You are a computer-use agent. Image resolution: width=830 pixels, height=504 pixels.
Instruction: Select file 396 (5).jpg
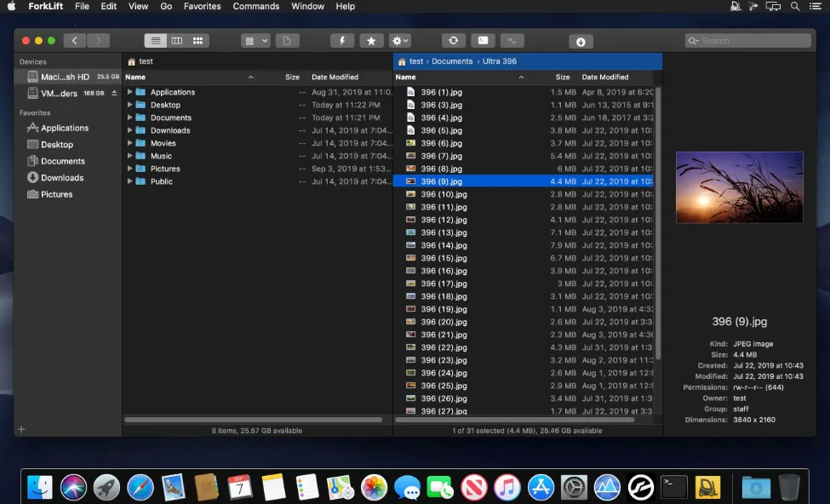point(524,130)
